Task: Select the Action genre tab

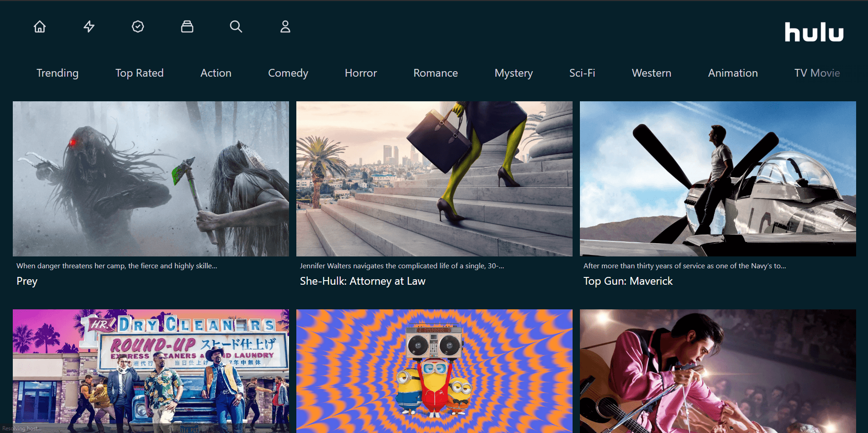Action: tap(216, 73)
